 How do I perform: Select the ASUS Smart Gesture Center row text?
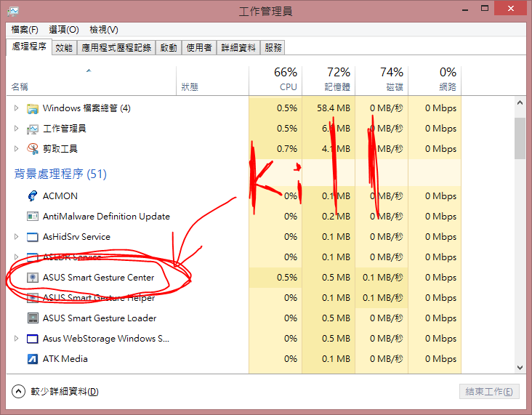[98, 278]
